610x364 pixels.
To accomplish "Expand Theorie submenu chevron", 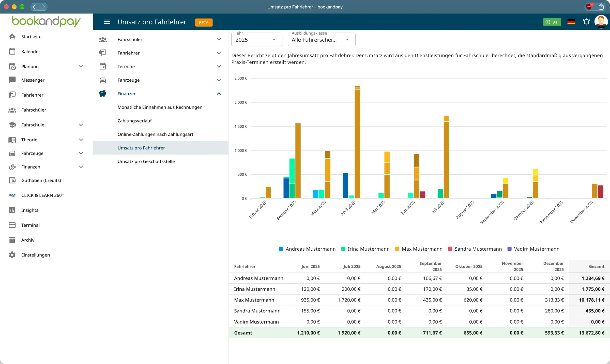I will 81,140.
